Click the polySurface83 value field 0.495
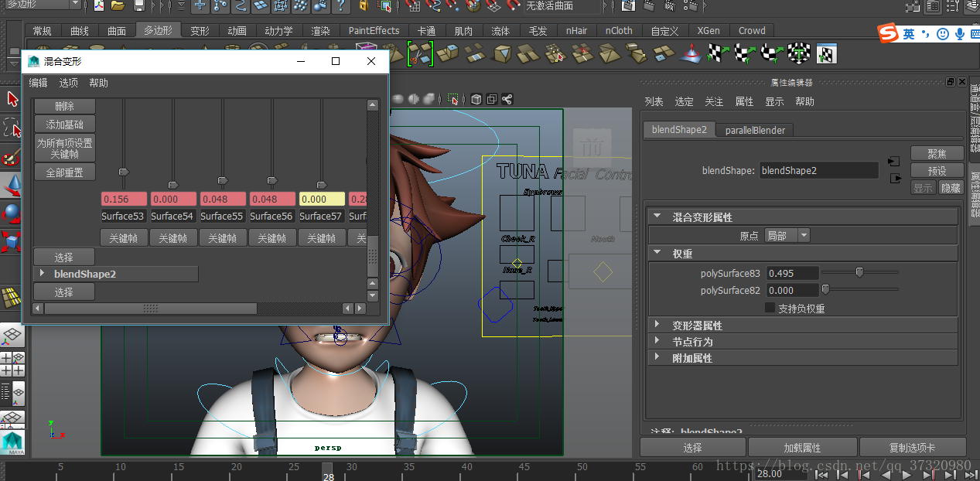Screen dimensions: 980x481 click(x=791, y=273)
